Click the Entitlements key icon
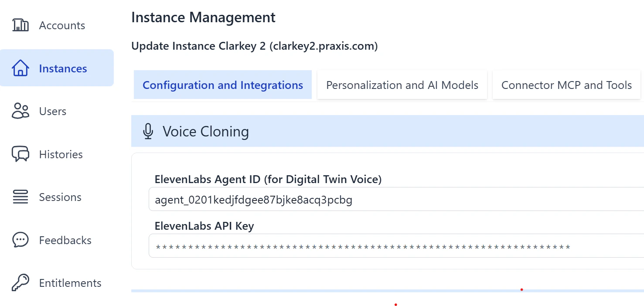Viewport: 644px width, 306px height. point(20,283)
